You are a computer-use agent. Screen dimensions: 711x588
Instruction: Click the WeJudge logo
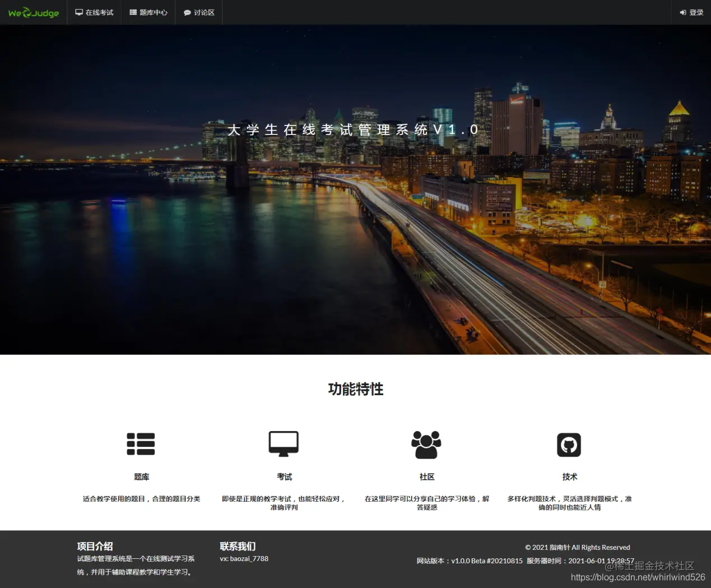tap(34, 12)
